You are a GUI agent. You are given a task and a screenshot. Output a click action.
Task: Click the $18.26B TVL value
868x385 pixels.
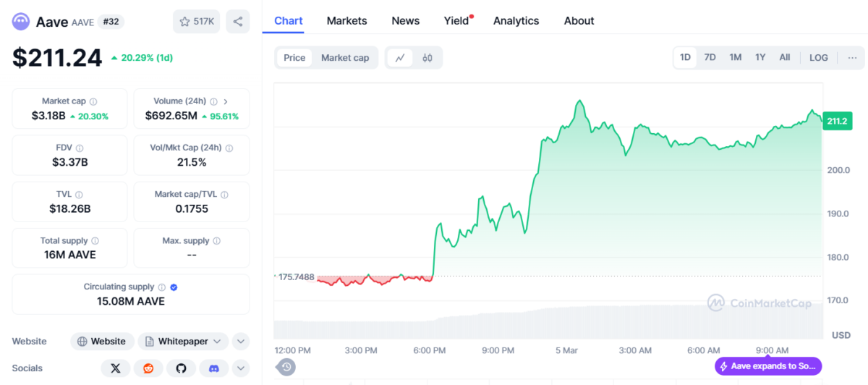pos(69,209)
